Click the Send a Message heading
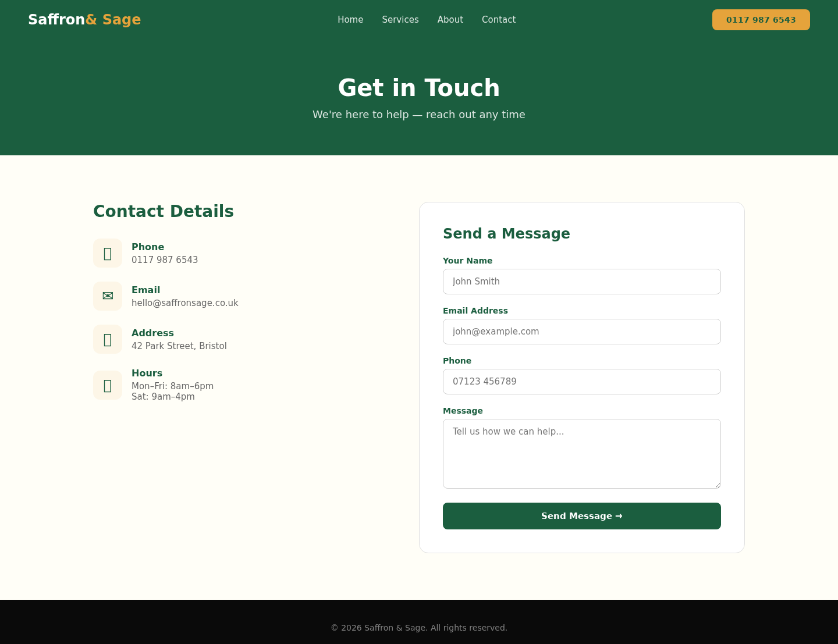The height and width of the screenshot is (644, 838). coord(506,234)
